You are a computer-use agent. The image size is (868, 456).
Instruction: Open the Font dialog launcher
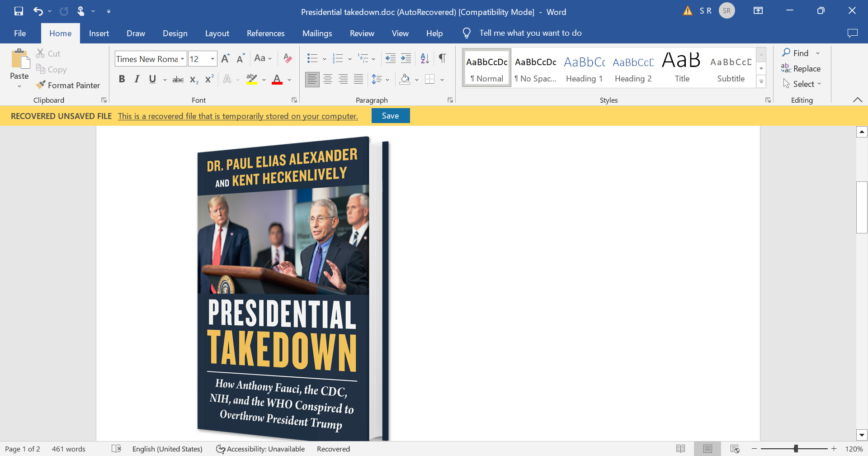[x=294, y=100]
